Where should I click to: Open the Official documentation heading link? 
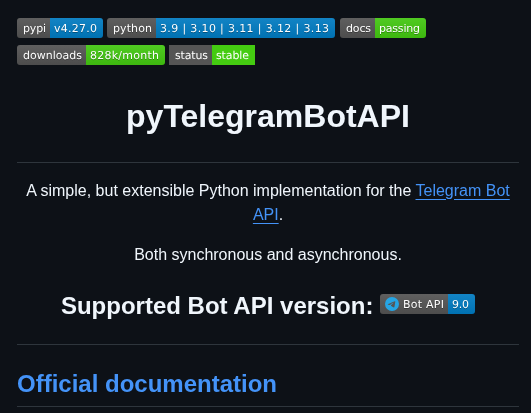[147, 384]
